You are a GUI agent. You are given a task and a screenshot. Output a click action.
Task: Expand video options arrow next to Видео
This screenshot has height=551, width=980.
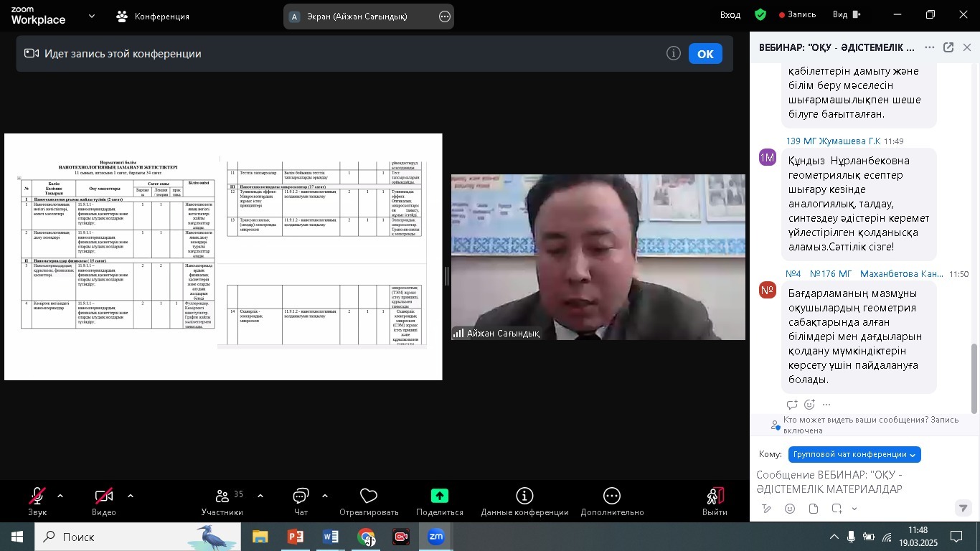coord(131,496)
